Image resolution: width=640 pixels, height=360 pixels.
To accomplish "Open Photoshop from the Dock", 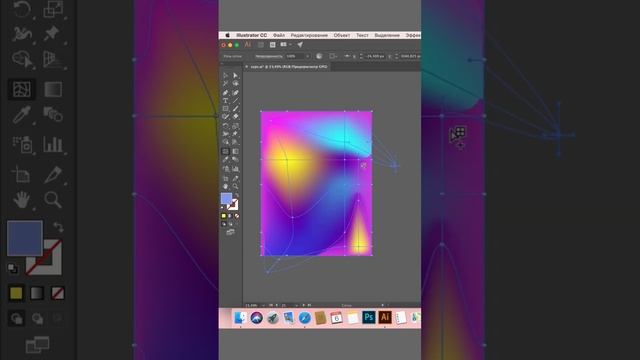I will [x=369, y=318].
